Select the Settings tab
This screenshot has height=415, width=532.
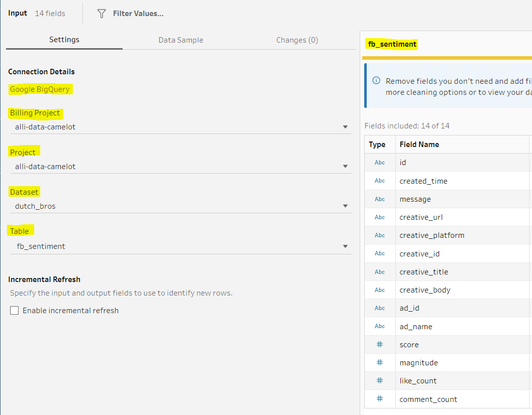tap(64, 40)
